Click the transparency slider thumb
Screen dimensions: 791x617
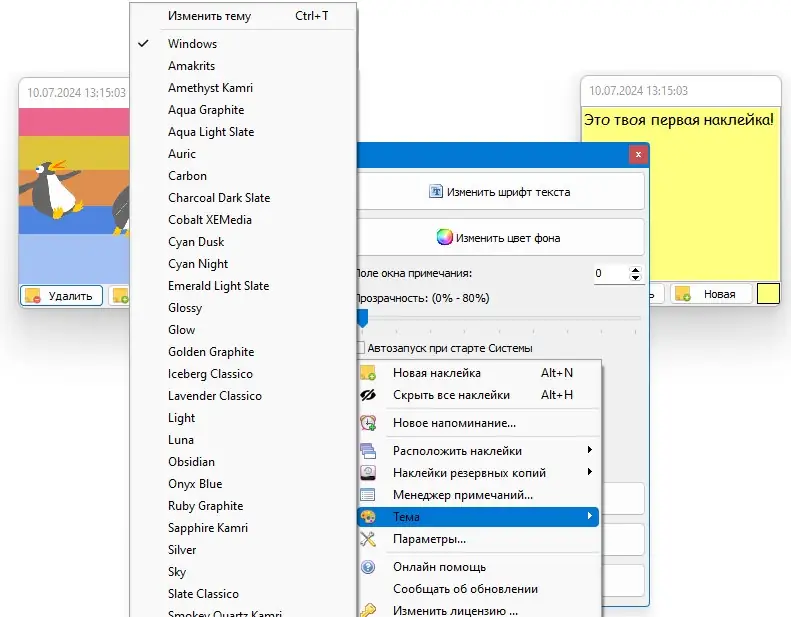click(x=362, y=318)
